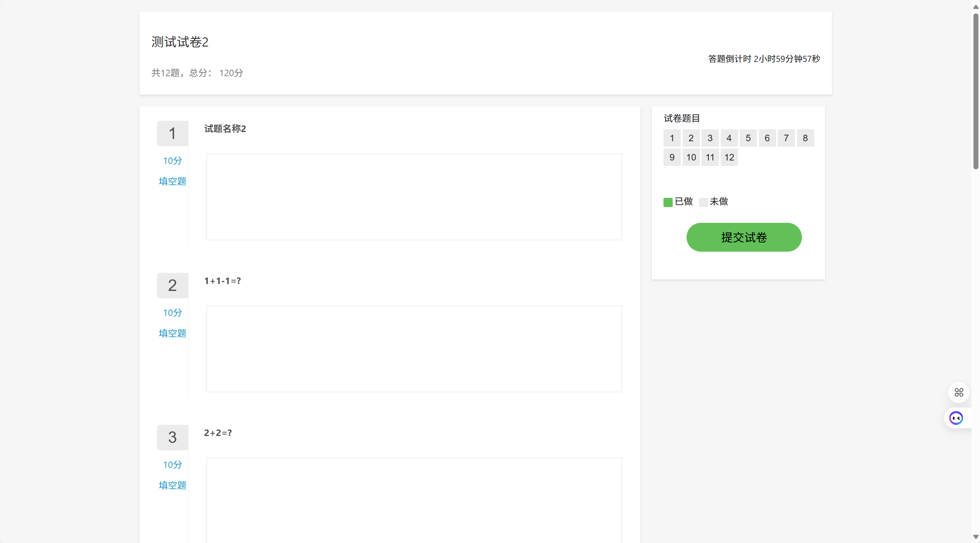
Task: Open question 3 from navigator grid
Action: 710,138
